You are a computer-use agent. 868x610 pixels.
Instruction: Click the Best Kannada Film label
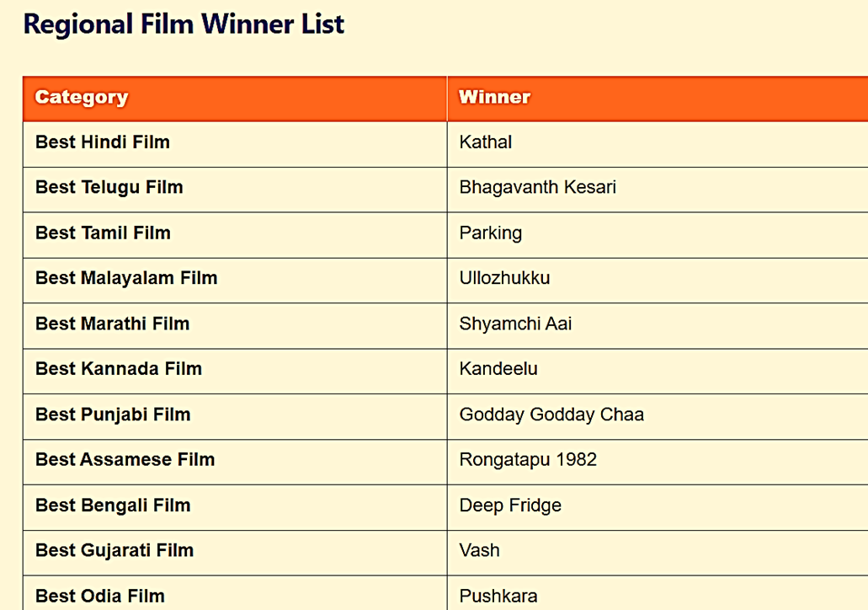click(119, 368)
